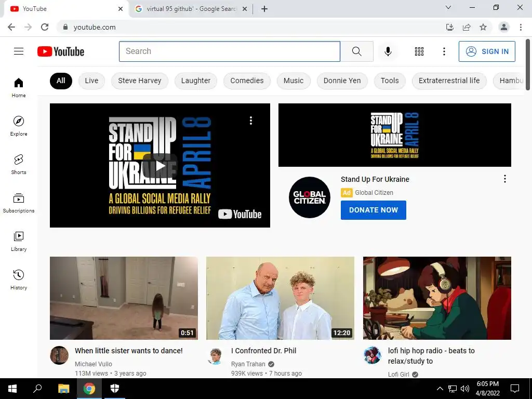Open Michael Vullo channel name link
The height and width of the screenshot is (399, 532).
pos(94,364)
